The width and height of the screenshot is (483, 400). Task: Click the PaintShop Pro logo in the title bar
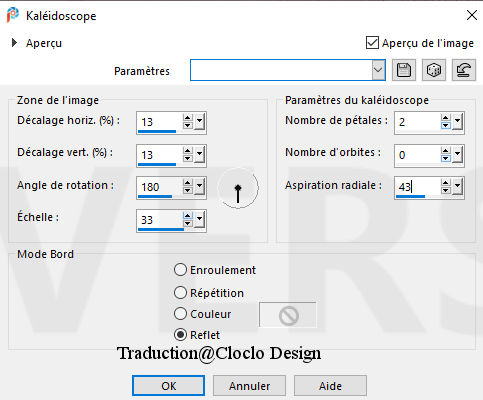13,15
